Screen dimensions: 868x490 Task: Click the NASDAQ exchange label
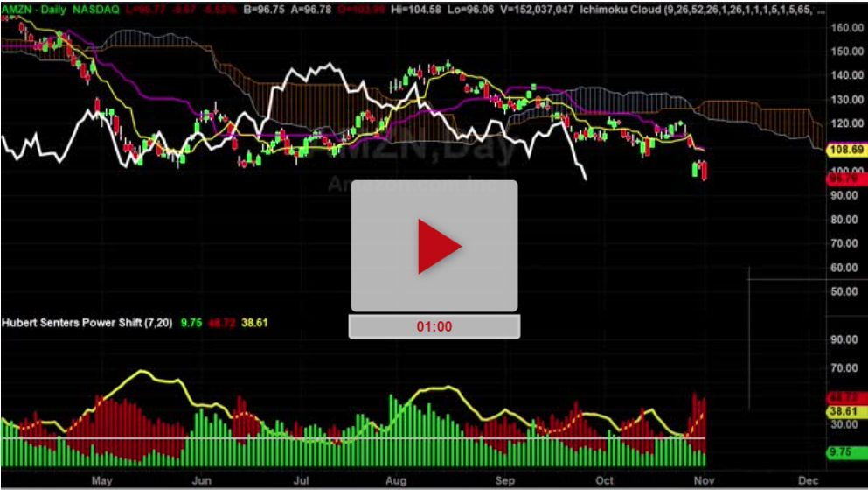[95, 10]
